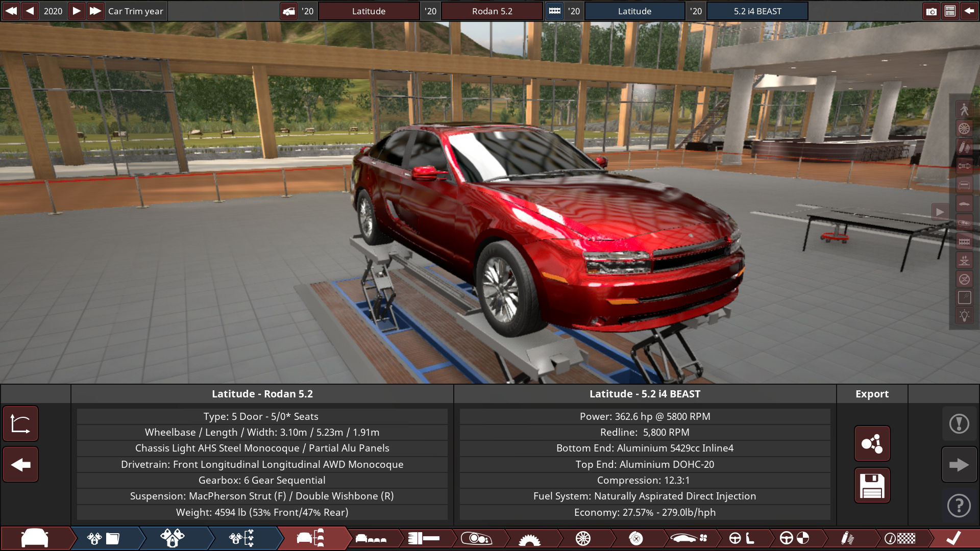The height and width of the screenshot is (551, 980).
Task: Save the car with the floppy disk icon
Action: (872, 485)
